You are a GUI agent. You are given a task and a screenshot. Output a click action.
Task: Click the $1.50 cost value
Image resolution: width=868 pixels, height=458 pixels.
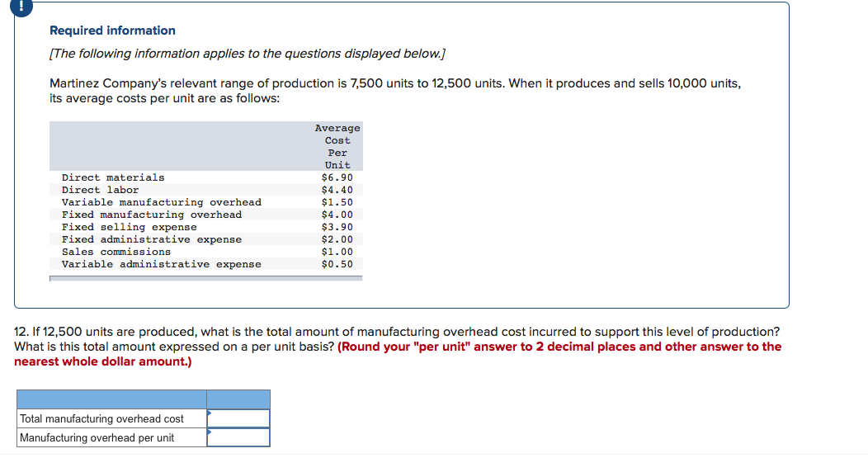(x=337, y=202)
